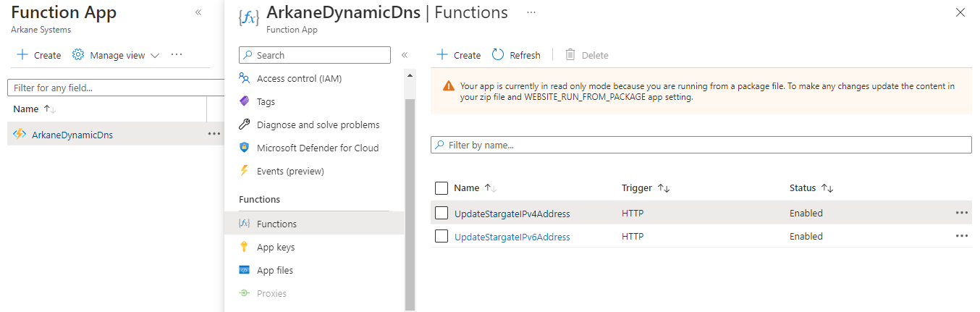
Task: Focus the Filter by name field
Action: tap(701, 145)
